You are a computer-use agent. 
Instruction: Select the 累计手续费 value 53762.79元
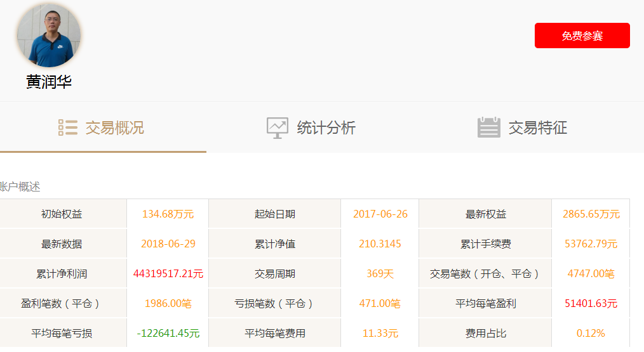point(591,244)
